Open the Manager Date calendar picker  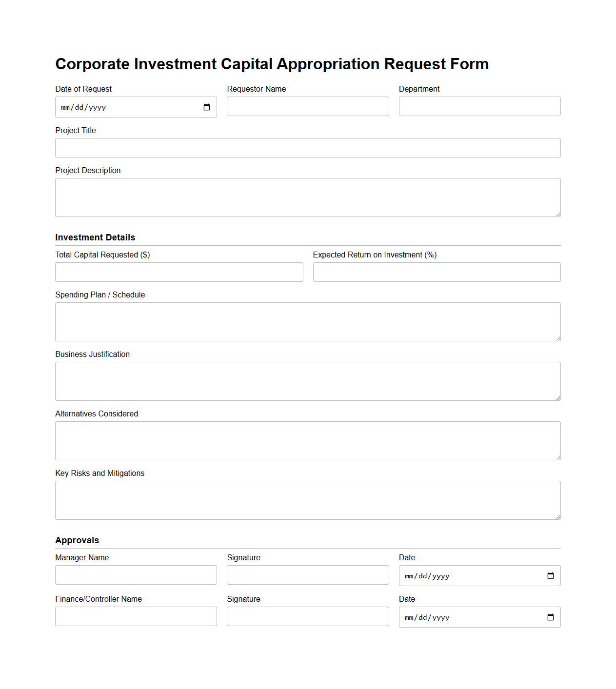(552, 575)
